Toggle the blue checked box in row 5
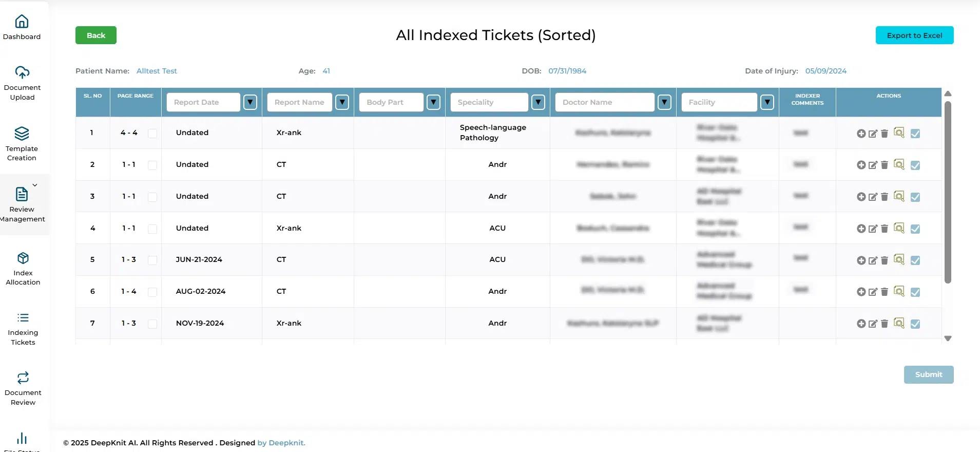 [x=915, y=260]
